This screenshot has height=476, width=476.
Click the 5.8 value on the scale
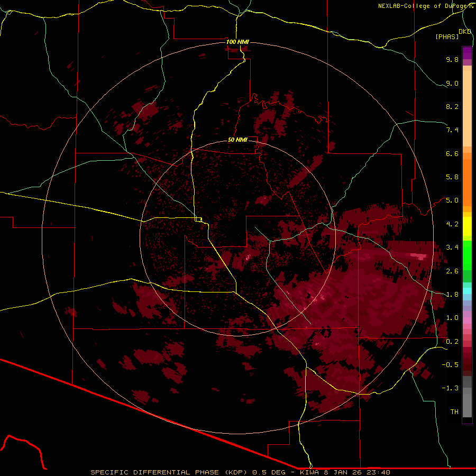452,177
